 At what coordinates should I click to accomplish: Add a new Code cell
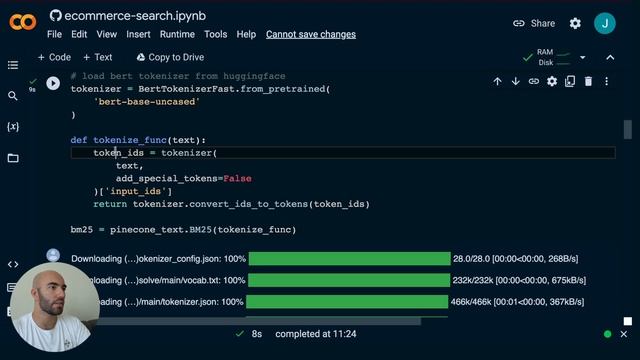pos(54,57)
